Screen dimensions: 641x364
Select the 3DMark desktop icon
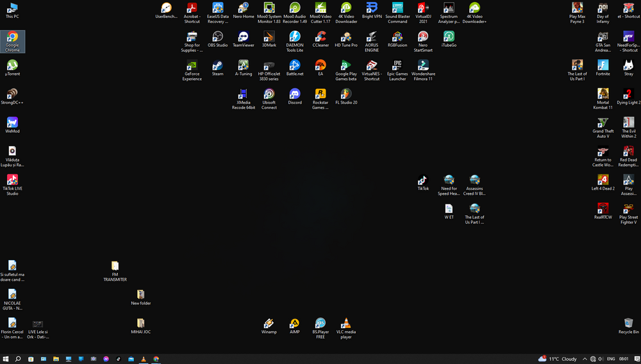click(269, 39)
